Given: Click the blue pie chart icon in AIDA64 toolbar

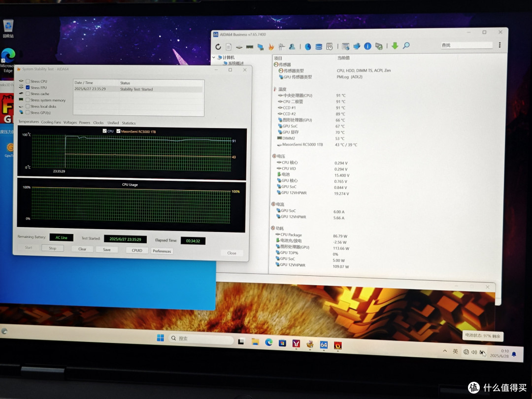Looking at the screenshot, I should pos(308,46).
